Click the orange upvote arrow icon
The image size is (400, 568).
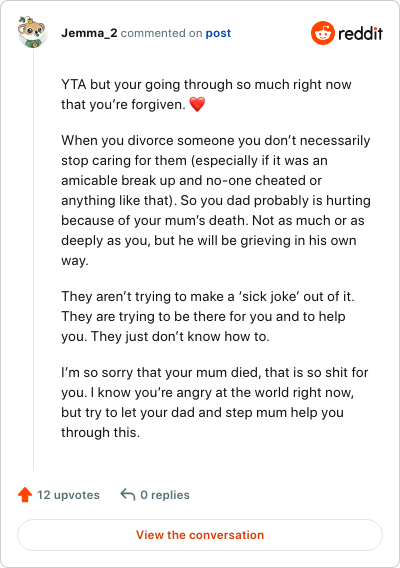pos(25,494)
